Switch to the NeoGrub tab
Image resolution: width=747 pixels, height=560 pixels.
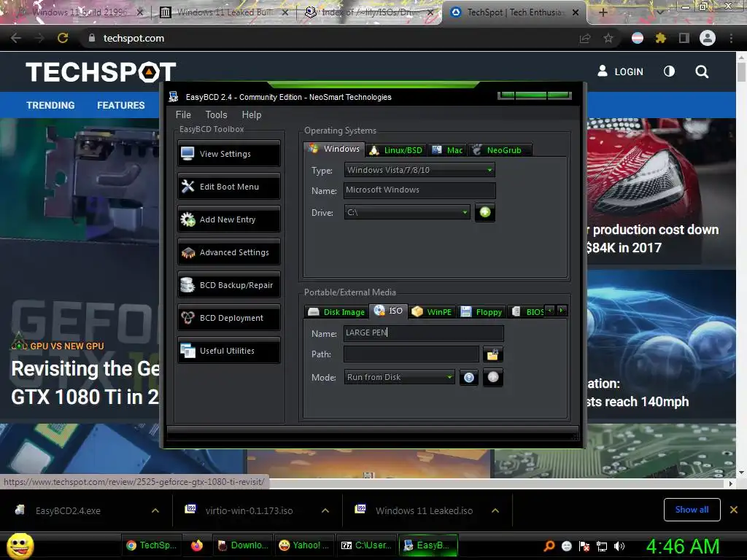point(500,150)
